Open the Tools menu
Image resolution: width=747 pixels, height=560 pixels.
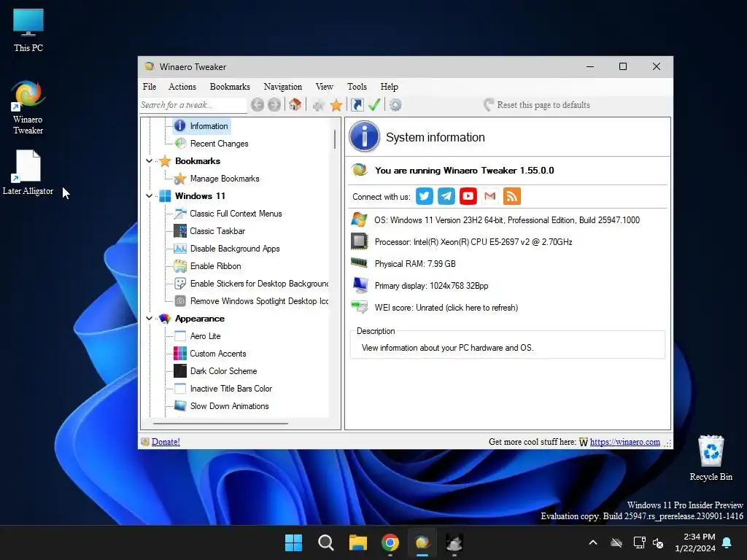(357, 87)
